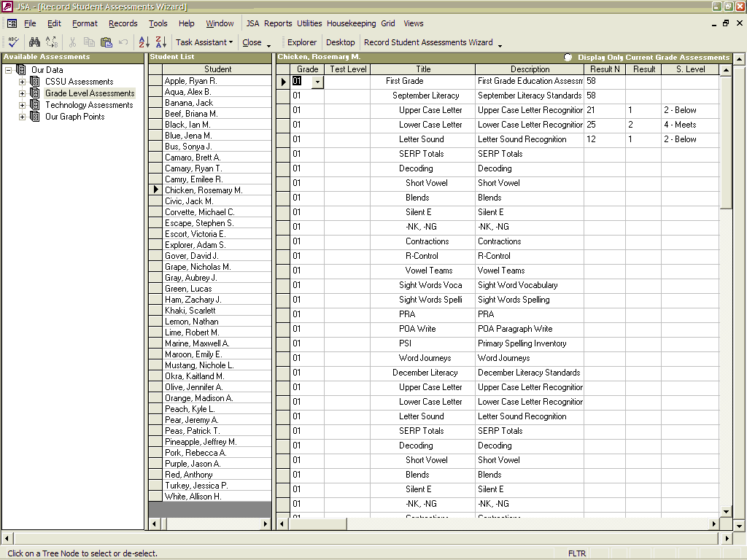
Task: Click the Our Graph Points node icon
Action: pyautogui.click(x=35, y=117)
